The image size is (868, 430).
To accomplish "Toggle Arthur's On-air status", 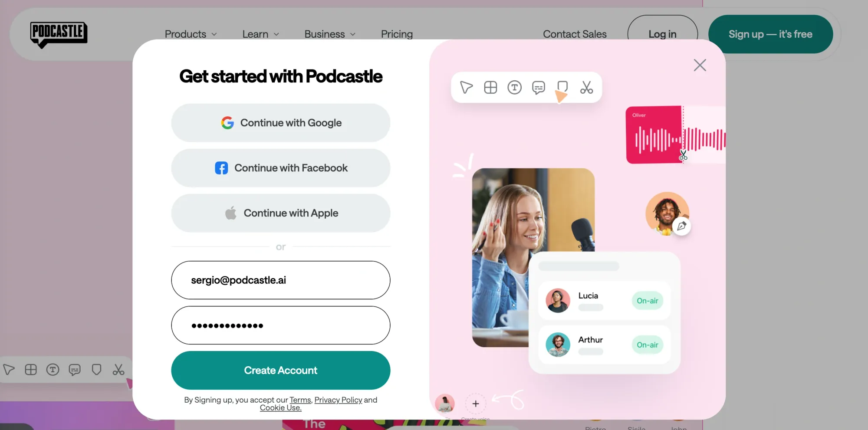I will [647, 345].
